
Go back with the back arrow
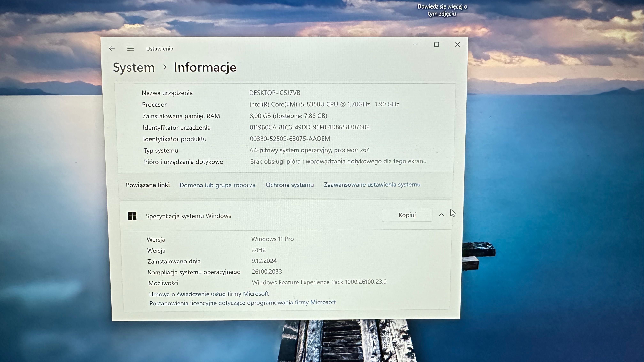[x=112, y=48]
